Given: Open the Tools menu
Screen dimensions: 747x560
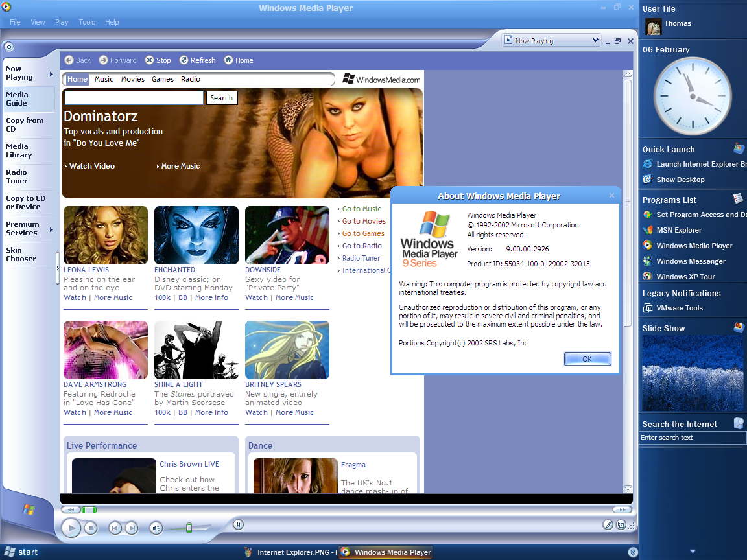Looking at the screenshot, I should pos(87,22).
